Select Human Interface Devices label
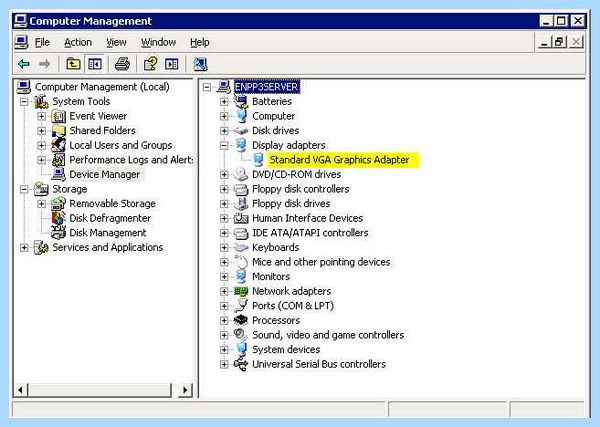Image resolution: width=600 pixels, height=427 pixels. (x=307, y=218)
